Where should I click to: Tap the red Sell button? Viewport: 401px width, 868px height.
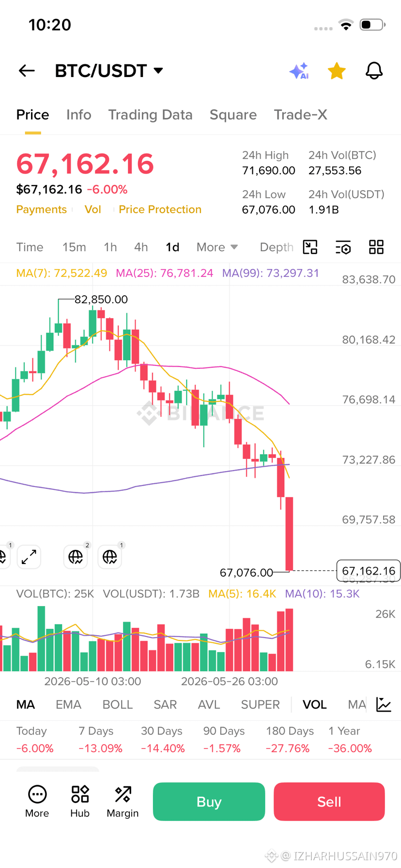(x=329, y=802)
